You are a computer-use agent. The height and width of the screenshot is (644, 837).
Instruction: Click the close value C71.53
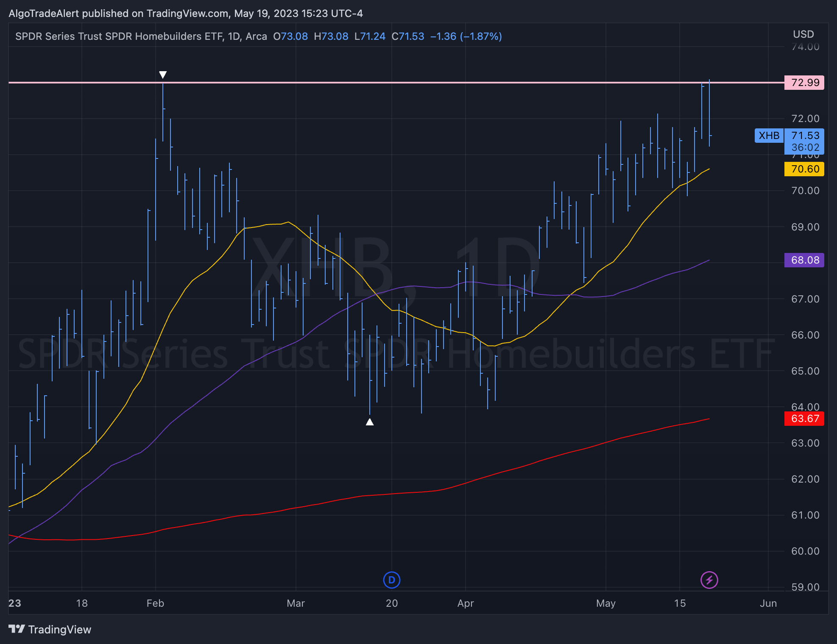click(x=408, y=36)
